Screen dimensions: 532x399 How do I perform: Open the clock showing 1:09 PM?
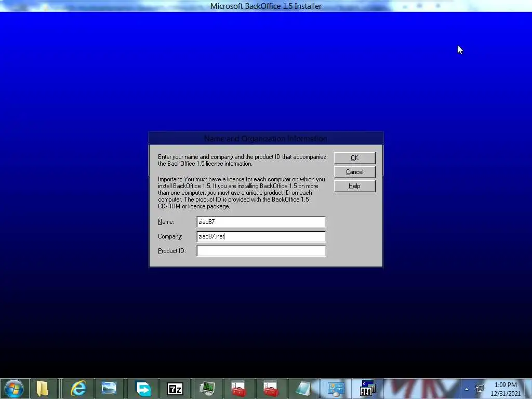[x=506, y=389]
